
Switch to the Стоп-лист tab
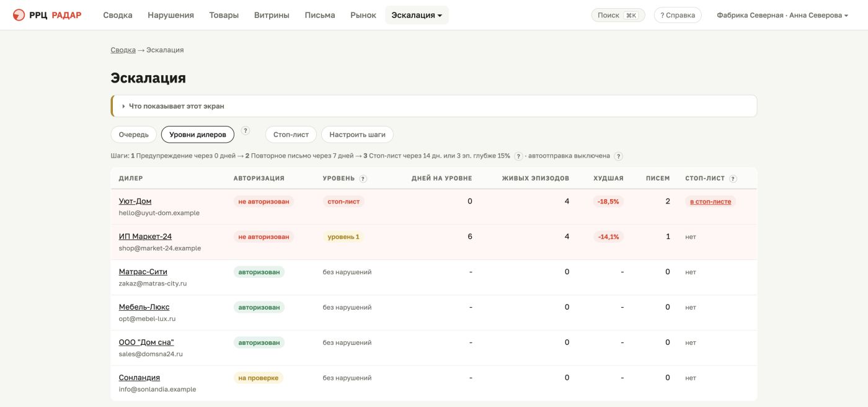pyautogui.click(x=291, y=135)
